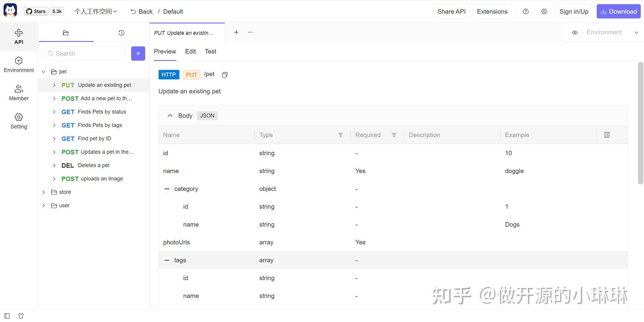Click the purple add new button
644x322 pixels.
[138, 54]
